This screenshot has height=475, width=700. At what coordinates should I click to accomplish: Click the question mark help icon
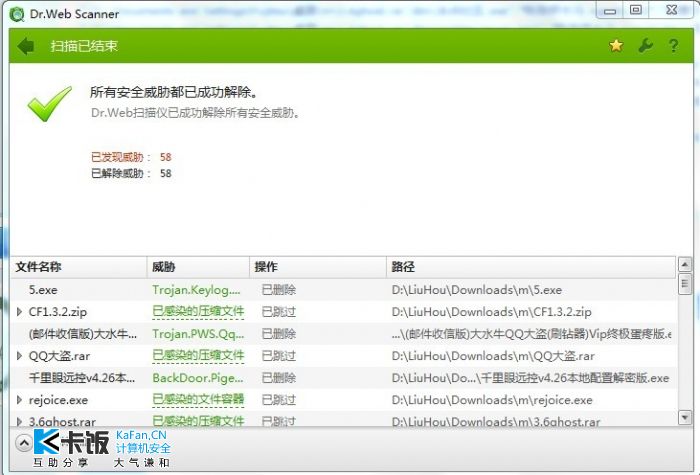click(x=673, y=46)
